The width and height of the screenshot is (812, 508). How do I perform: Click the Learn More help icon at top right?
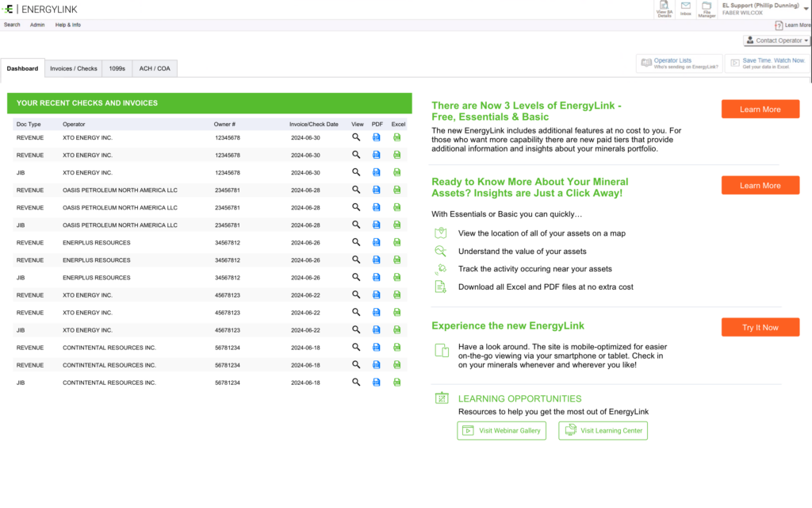[x=792, y=25]
